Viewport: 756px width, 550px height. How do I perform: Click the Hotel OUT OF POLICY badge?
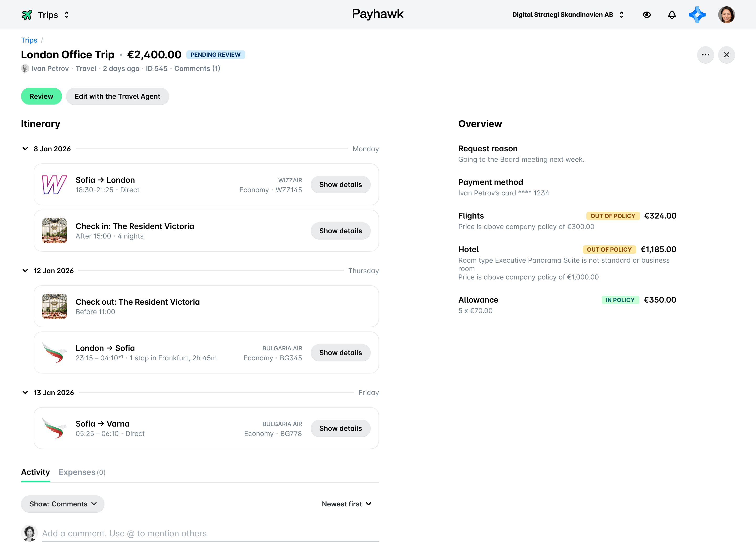tap(609, 250)
